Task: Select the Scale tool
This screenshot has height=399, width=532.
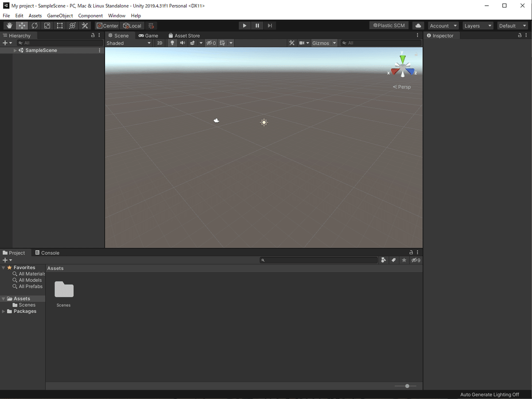Action: coord(47,26)
